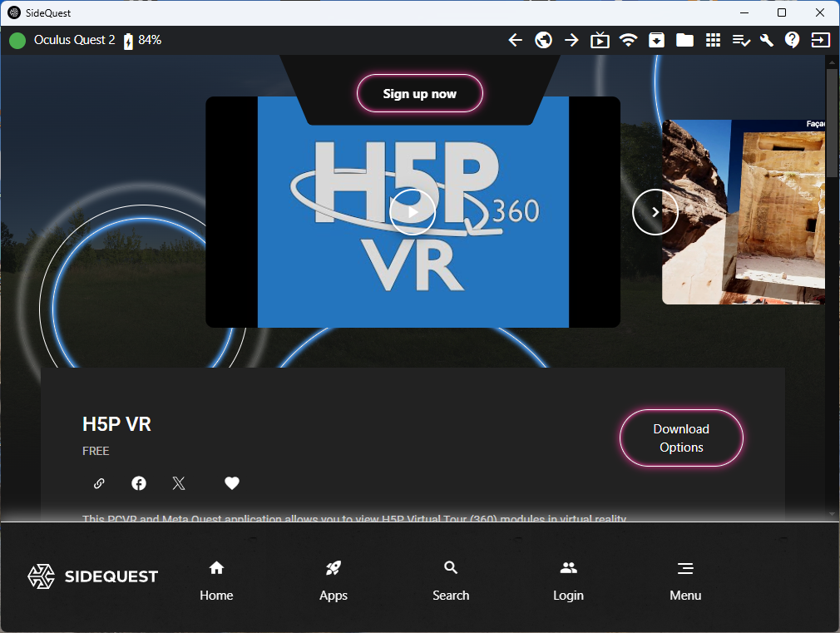
Task: Open the APK install box icon
Action: 656,40
